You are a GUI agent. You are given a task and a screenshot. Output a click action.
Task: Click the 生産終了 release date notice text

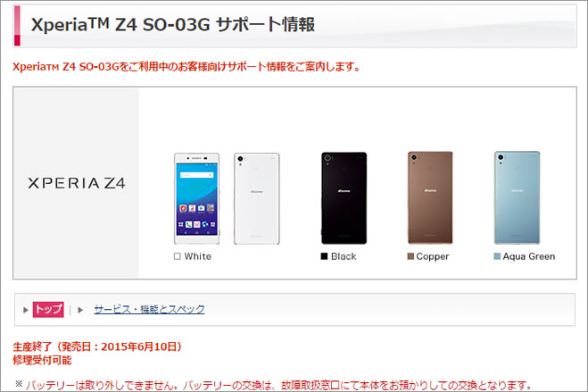point(97,346)
